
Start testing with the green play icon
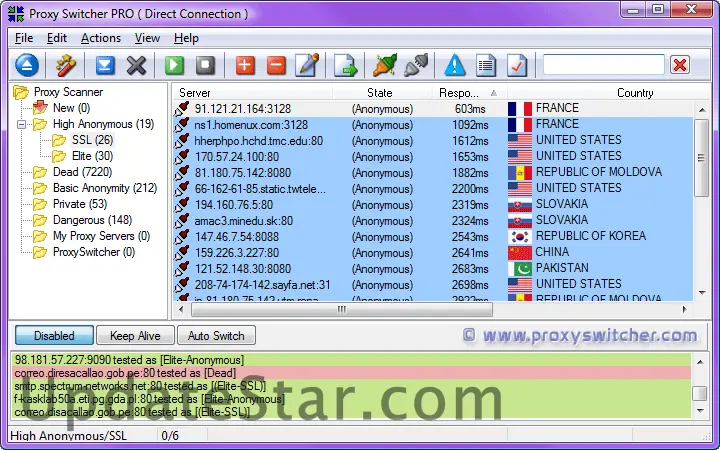coord(174,65)
